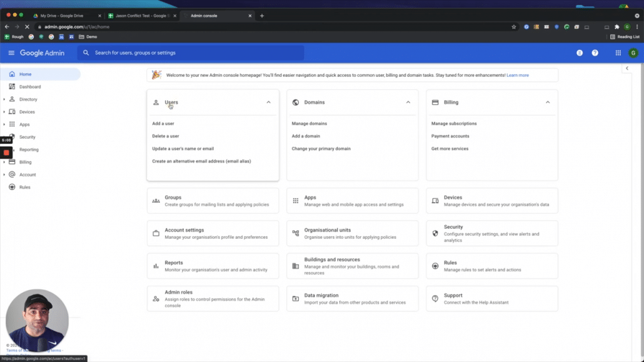This screenshot has width=644, height=362.
Task: Click the Groups card people icon
Action: point(156,201)
